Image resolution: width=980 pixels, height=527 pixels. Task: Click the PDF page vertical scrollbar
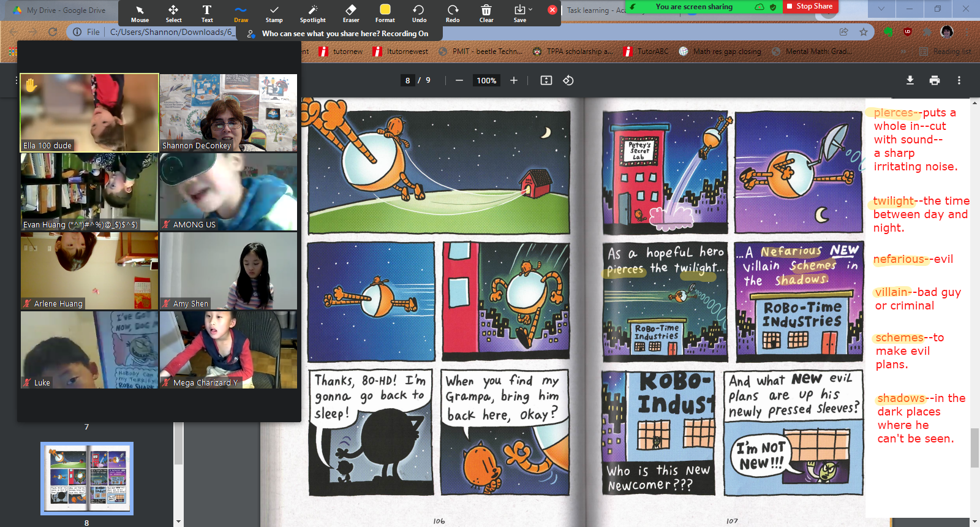(x=974, y=447)
